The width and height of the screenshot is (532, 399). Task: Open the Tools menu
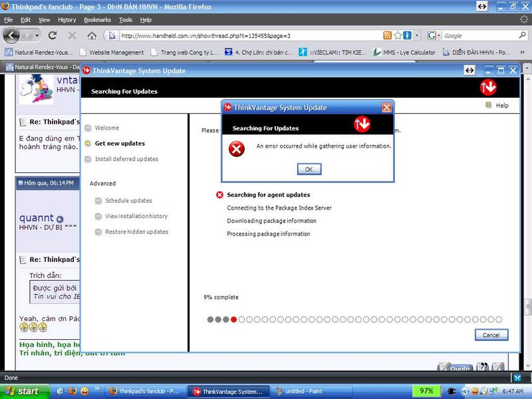125,20
